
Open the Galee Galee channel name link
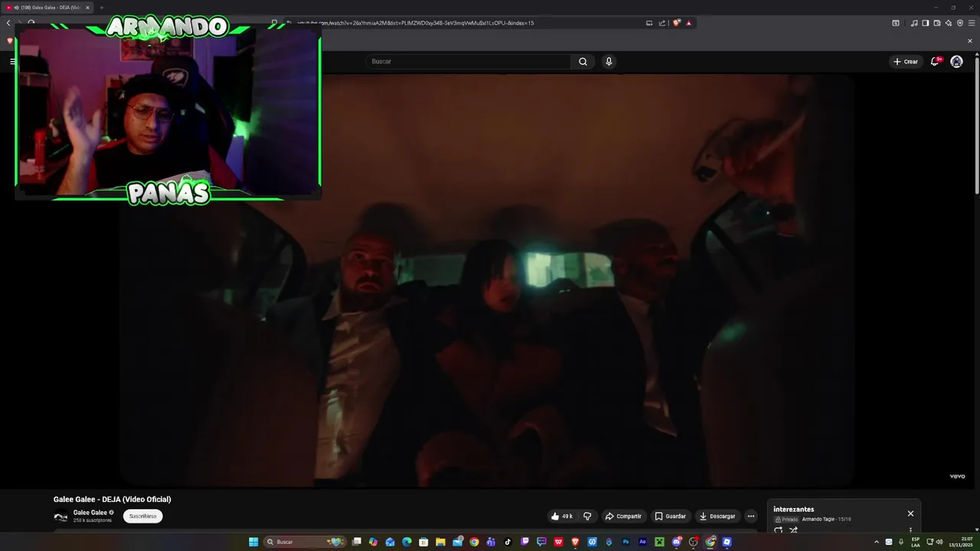tap(90, 513)
